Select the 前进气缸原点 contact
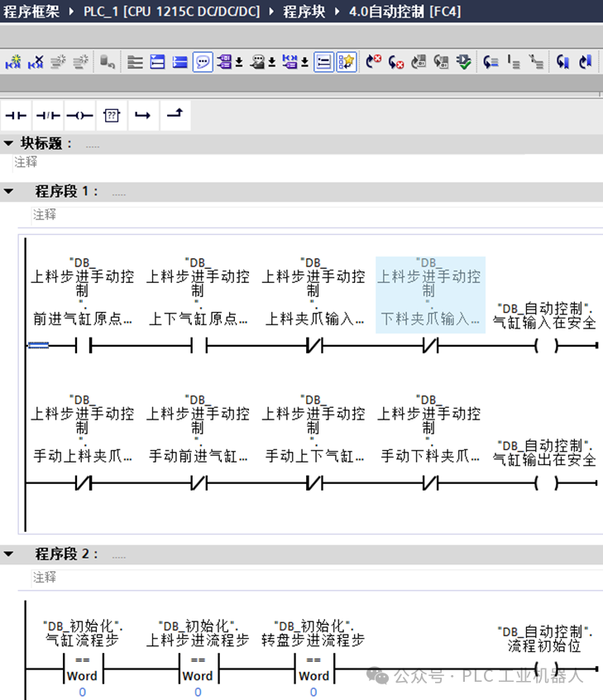The image size is (603, 700). click(x=84, y=346)
